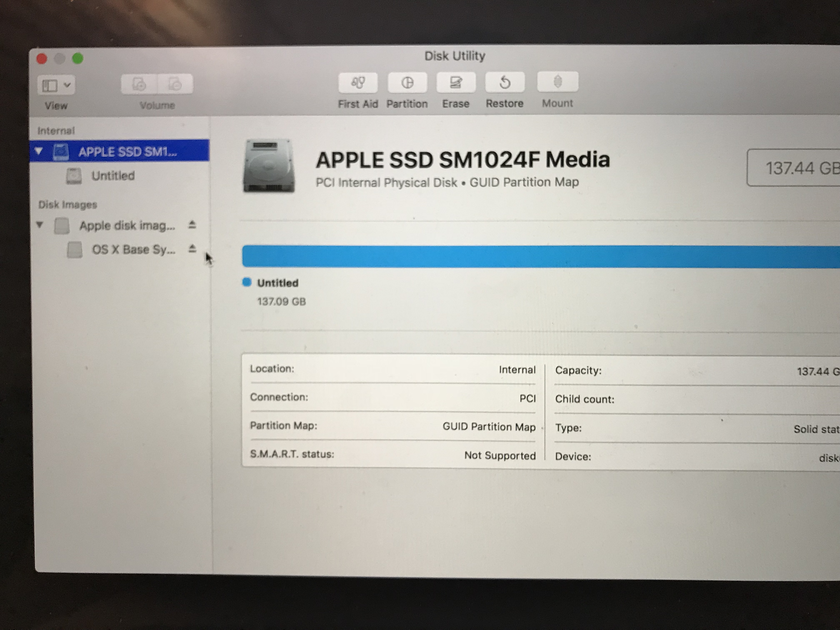Click the Child count row label
Viewport: 840px width, 630px height.
pos(585,399)
